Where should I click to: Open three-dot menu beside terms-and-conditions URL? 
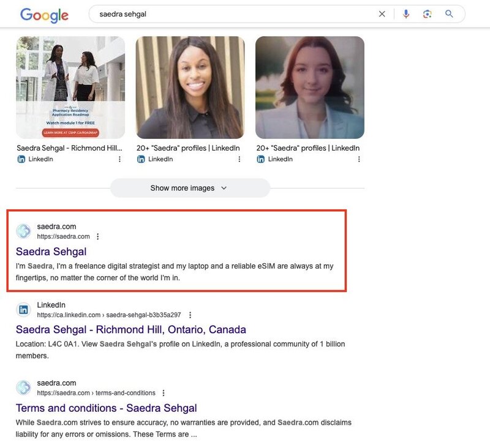point(164,393)
